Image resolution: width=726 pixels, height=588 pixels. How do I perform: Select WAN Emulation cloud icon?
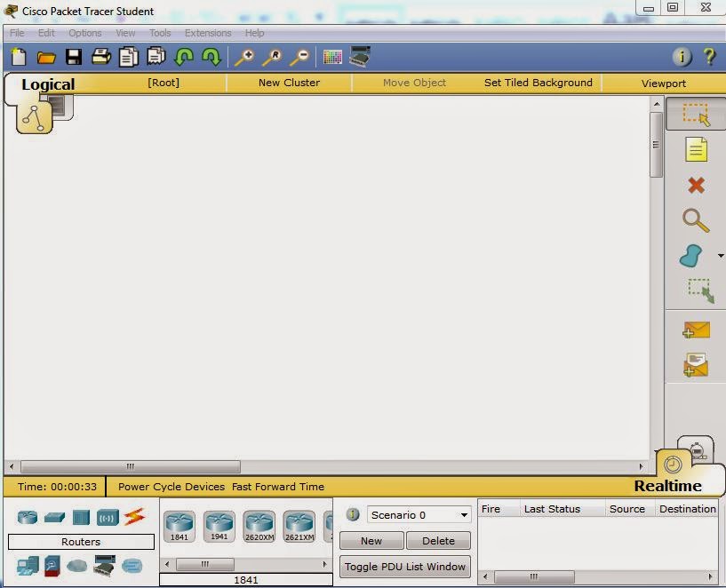coord(76,565)
